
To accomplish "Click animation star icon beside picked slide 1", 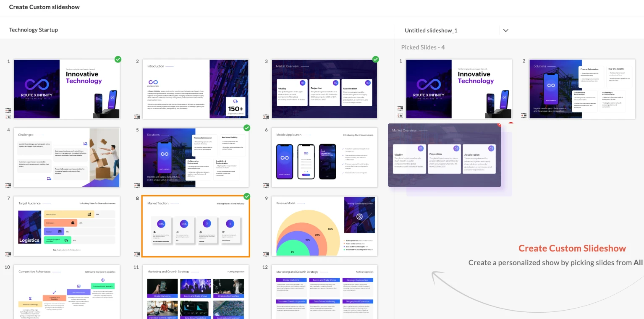I will pos(400,115).
